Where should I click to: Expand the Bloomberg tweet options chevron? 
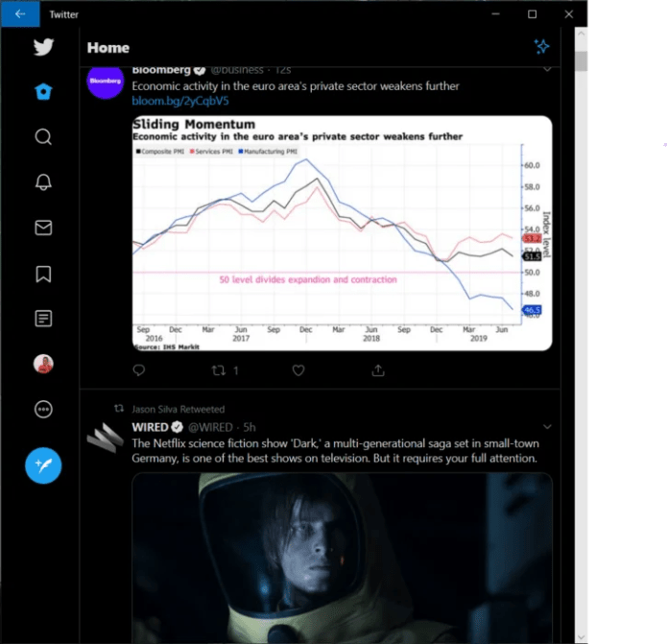[x=547, y=69]
